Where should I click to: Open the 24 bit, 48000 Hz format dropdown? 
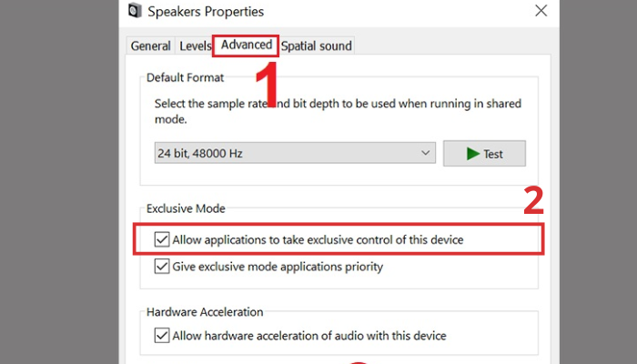(x=293, y=154)
